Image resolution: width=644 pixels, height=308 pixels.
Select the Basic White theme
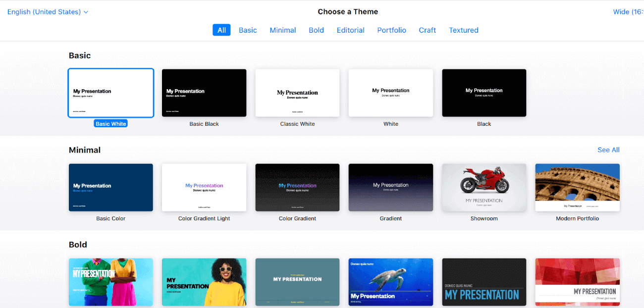coord(110,93)
